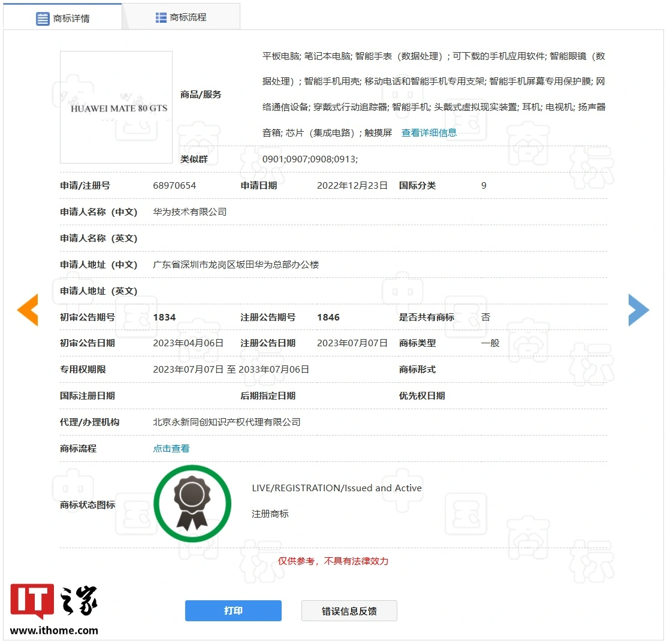This screenshot has height=644, width=667.
Task: Click 点击查看 to view trademark process
Action: tap(171, 448)
